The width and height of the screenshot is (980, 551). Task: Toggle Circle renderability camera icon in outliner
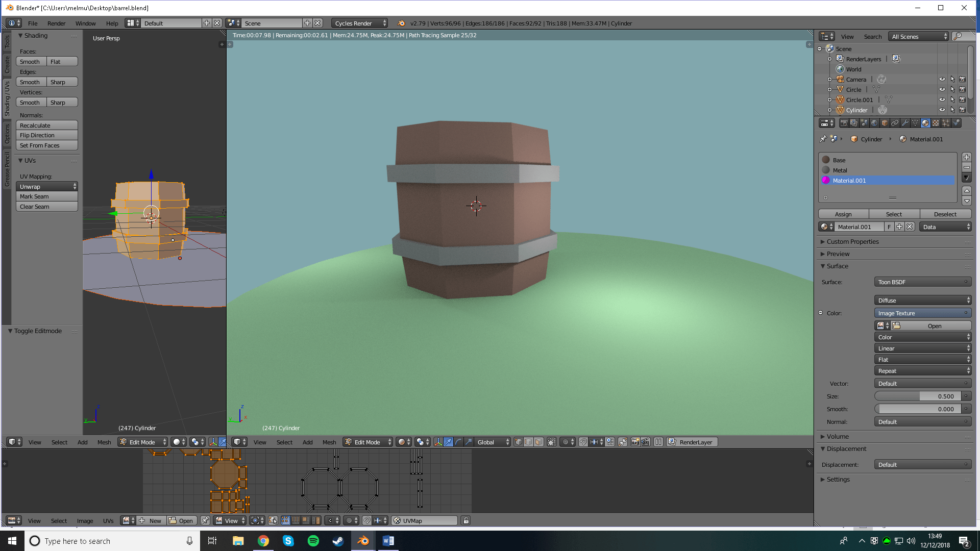tap(963, 90)
